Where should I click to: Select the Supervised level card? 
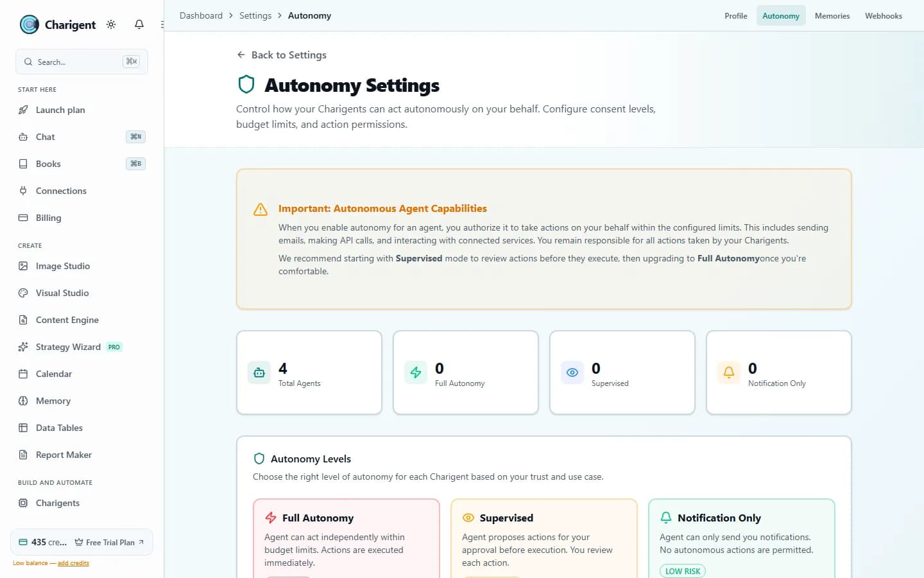[x=544, y=539]
